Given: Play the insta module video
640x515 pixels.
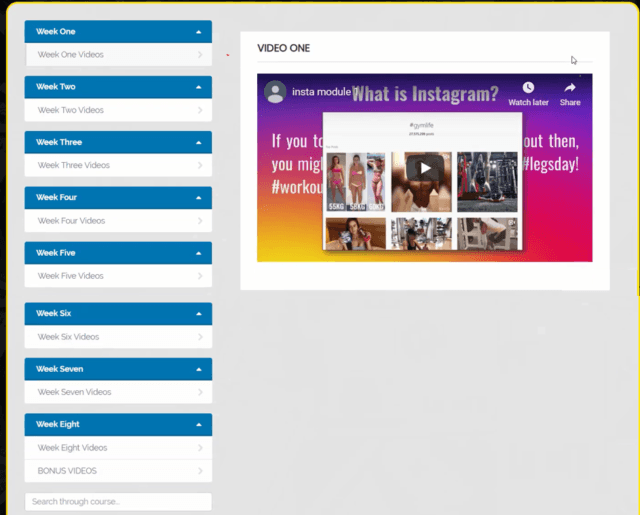Looking at the screenshot, I should tap(425, 168).
